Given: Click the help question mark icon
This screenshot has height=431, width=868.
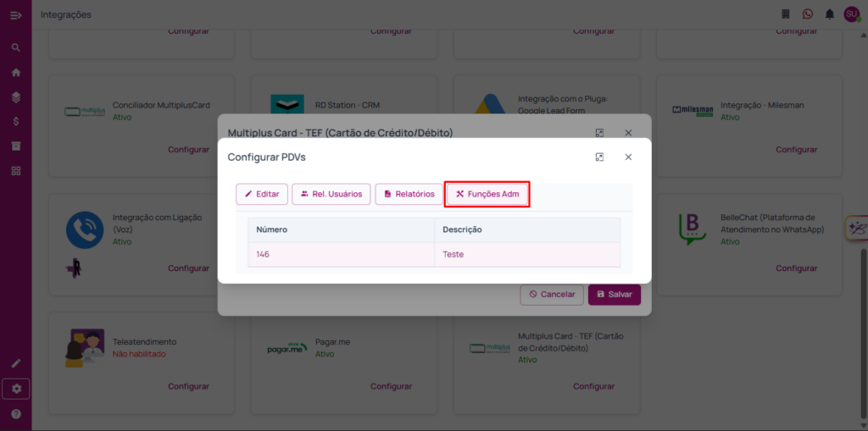Looking at the screenshot, I should (15, 414).
